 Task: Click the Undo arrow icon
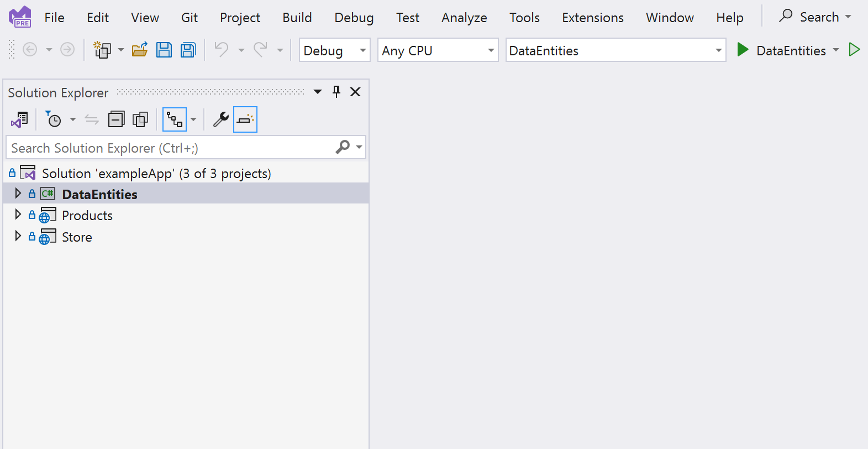click(222, 50)
